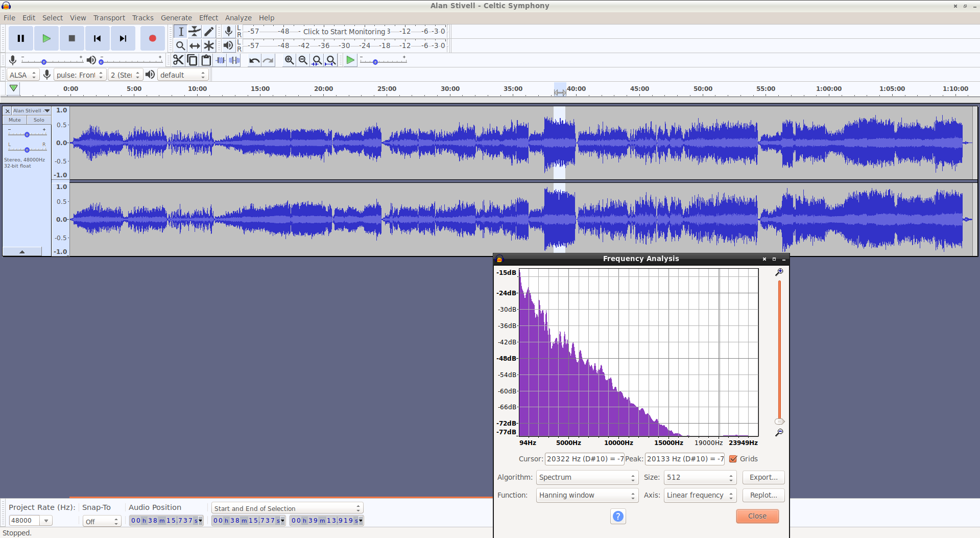980x538 pixels.
Task: Open the Edit menu
Action: pyautogui.click(x=29, y=18)
